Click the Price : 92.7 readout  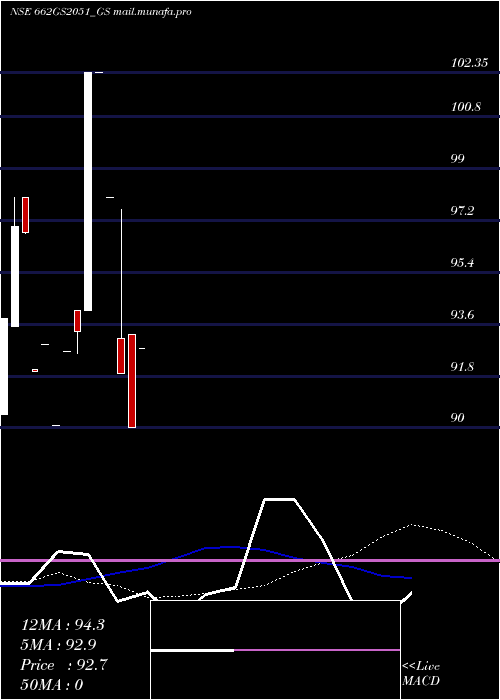pyautogui.click(x=64, y=665)
